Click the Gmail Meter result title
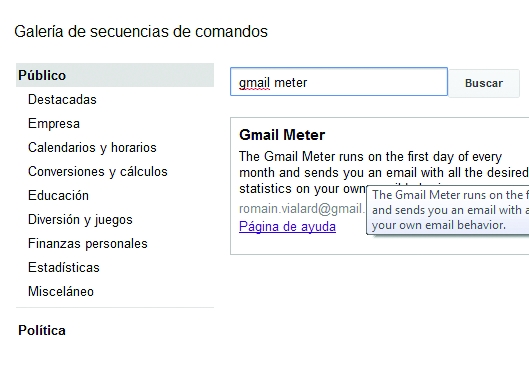The height and width of the screenshot is (374, 529). (x=282, y=135)
